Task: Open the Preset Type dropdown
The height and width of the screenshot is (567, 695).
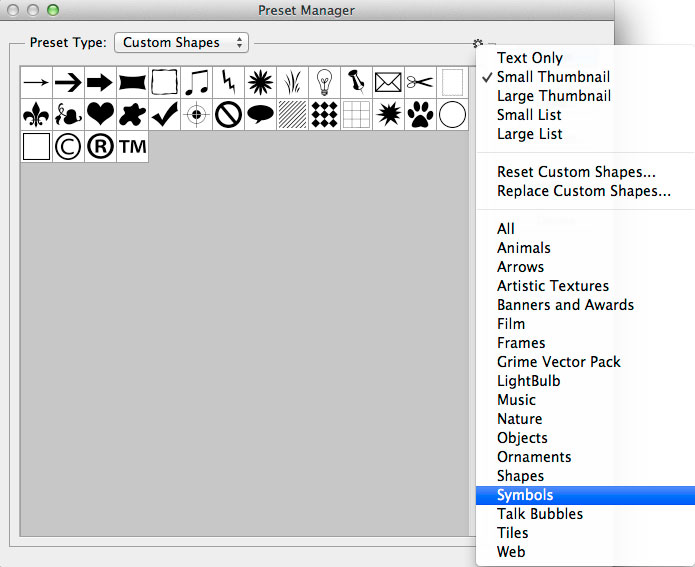Action: pyautogui.click(x=182, y=43)
